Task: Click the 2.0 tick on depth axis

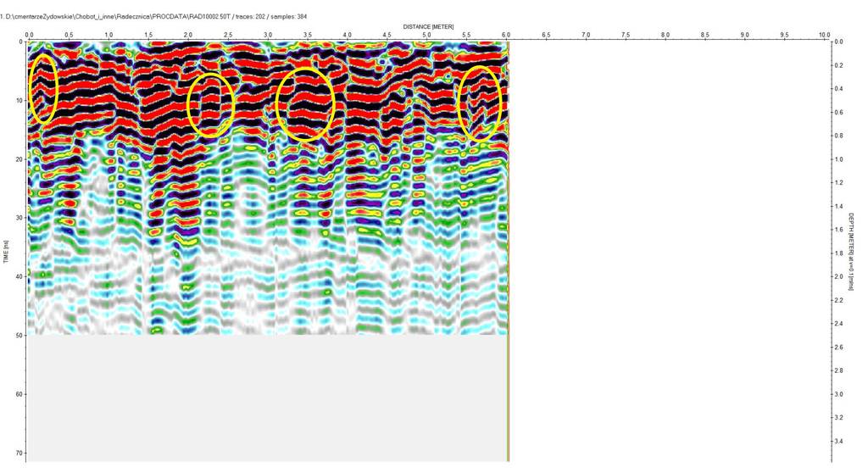Action: (x=838, y=276)
